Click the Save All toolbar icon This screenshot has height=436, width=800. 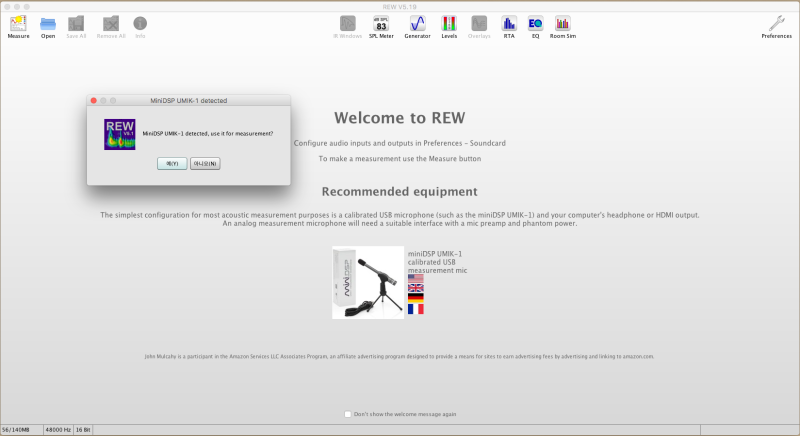coord(76,23)
